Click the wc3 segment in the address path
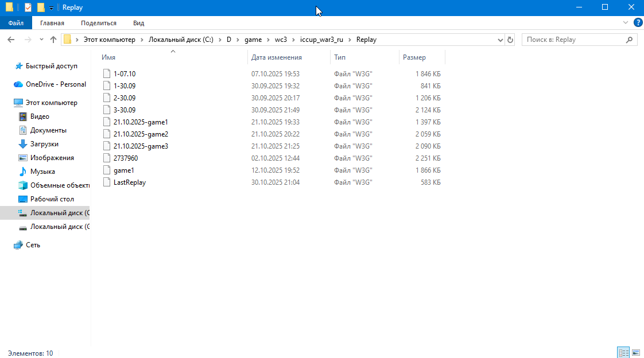The image size is (644, 358). (281, 40)
